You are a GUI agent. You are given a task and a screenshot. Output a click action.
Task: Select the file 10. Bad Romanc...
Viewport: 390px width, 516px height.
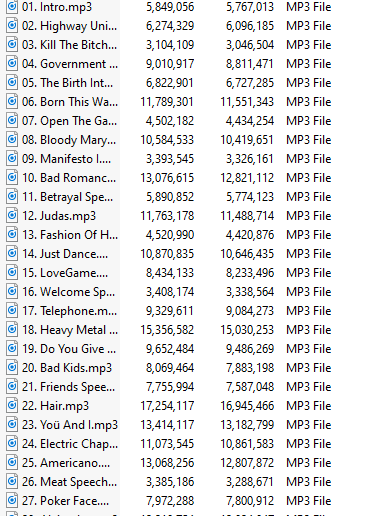[x=69, y=178]
